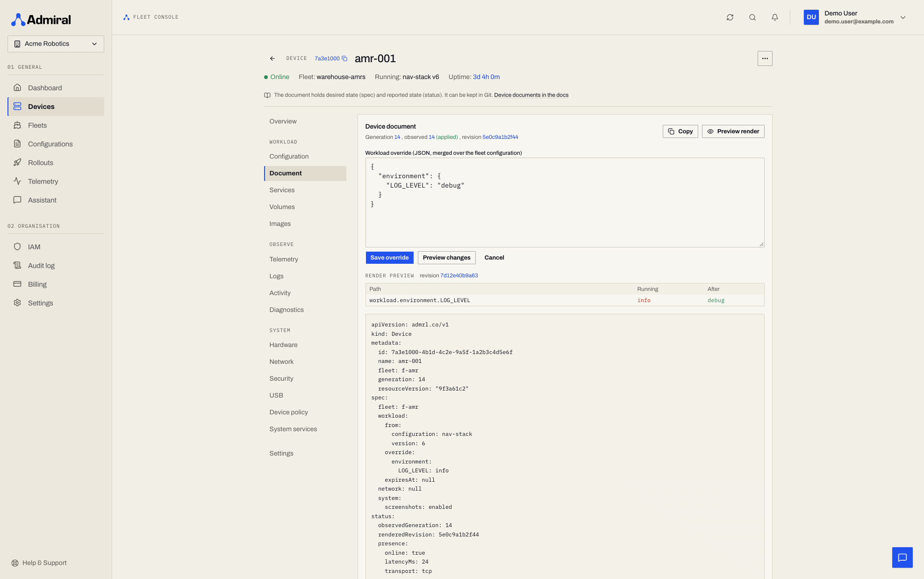This screenshot has height=579, width=924.
Task: Select the Overview device tab
Action: 305,121
